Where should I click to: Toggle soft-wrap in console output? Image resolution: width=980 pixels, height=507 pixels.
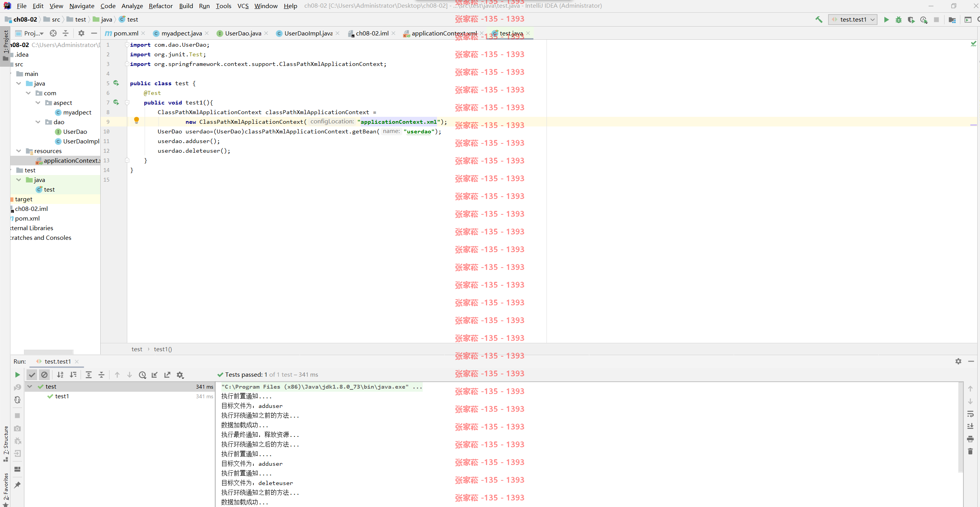(970, 414)
